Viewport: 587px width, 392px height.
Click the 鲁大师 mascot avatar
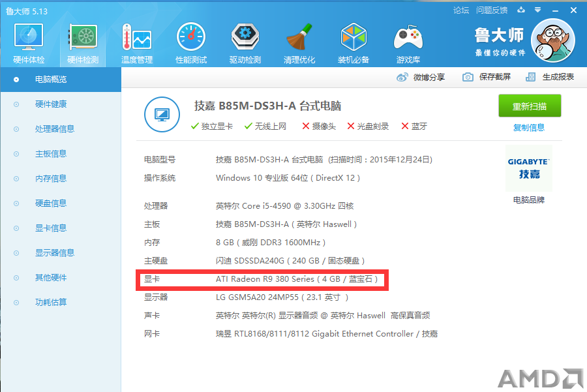point(553,40)
